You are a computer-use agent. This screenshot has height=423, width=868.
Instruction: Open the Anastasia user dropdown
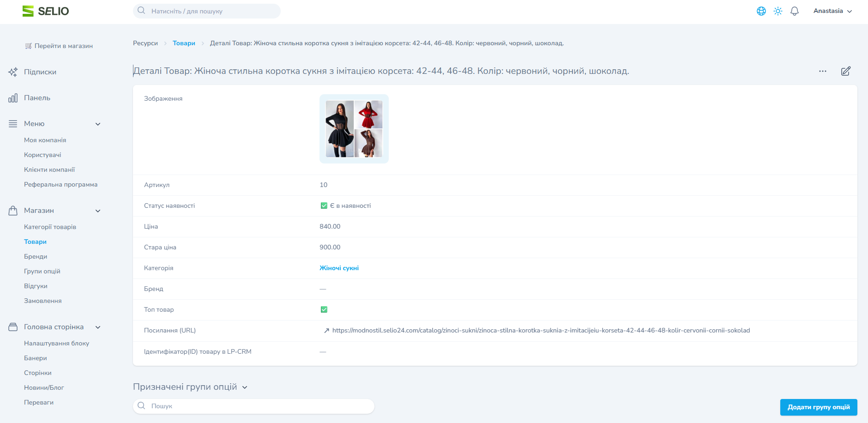click(x=832, y=11)
